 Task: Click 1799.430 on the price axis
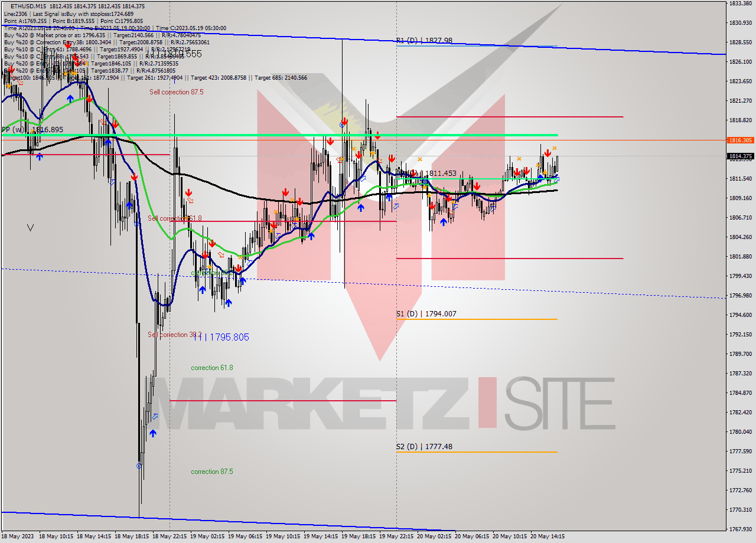[740, 276]
